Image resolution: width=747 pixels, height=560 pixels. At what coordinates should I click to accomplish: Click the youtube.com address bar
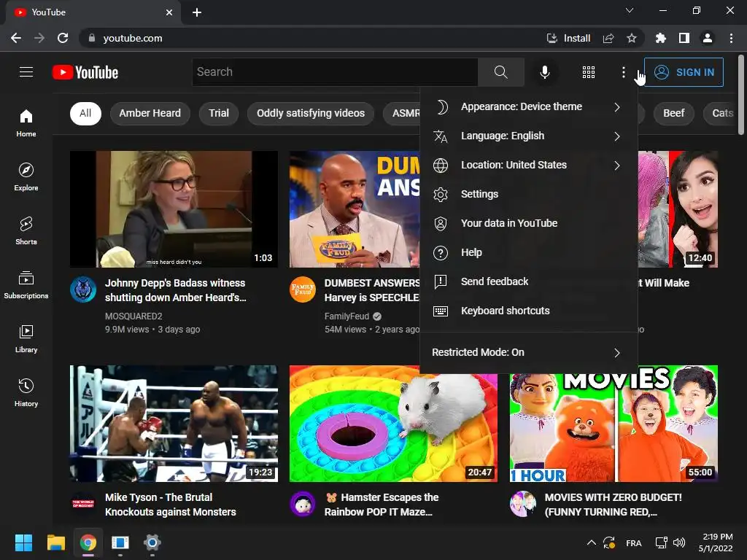coord(314,38)
